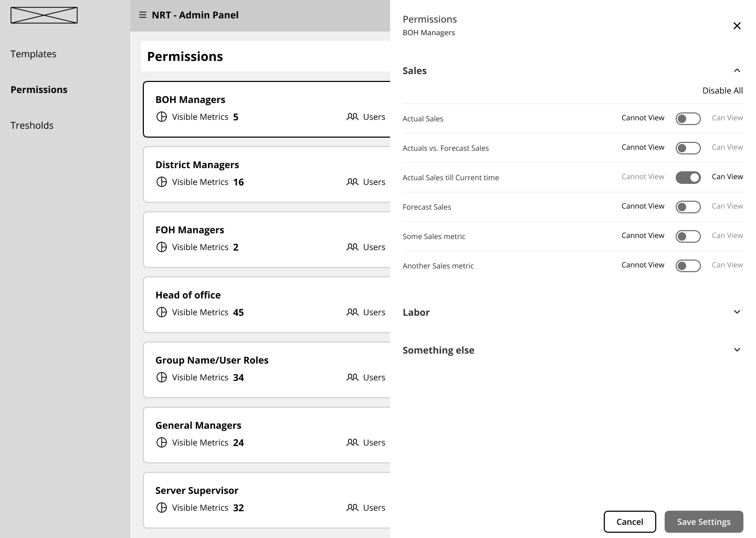Click the logo placeholder in the sidebar
Viewport: 756px width, 538px height.
tap(44, 15)
